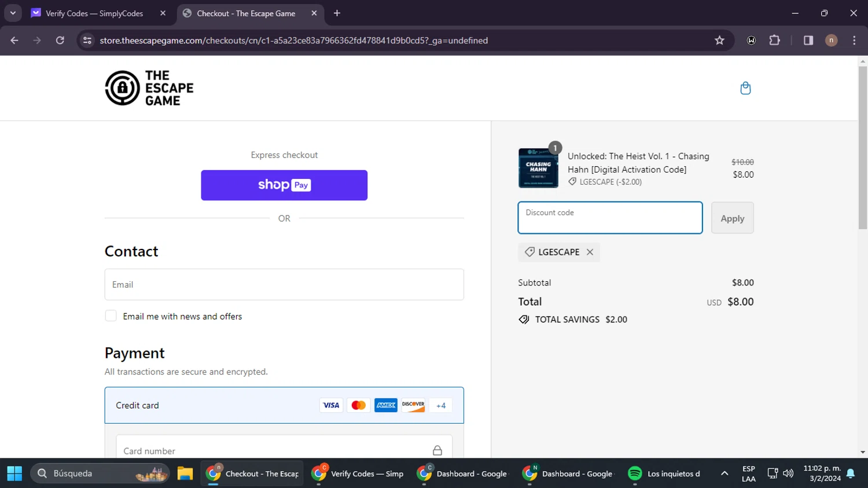This screenshot has height=488, width=868.
Task: Click the ESP LAA language indicator
Action: pos(749,474)
